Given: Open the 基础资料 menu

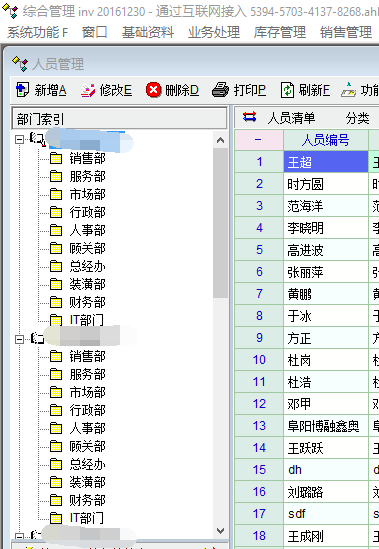Looking at the screenshot, I should pos(148,32).
